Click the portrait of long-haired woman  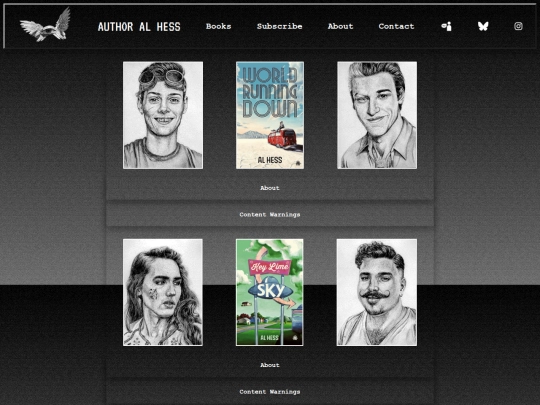(163, 292)
